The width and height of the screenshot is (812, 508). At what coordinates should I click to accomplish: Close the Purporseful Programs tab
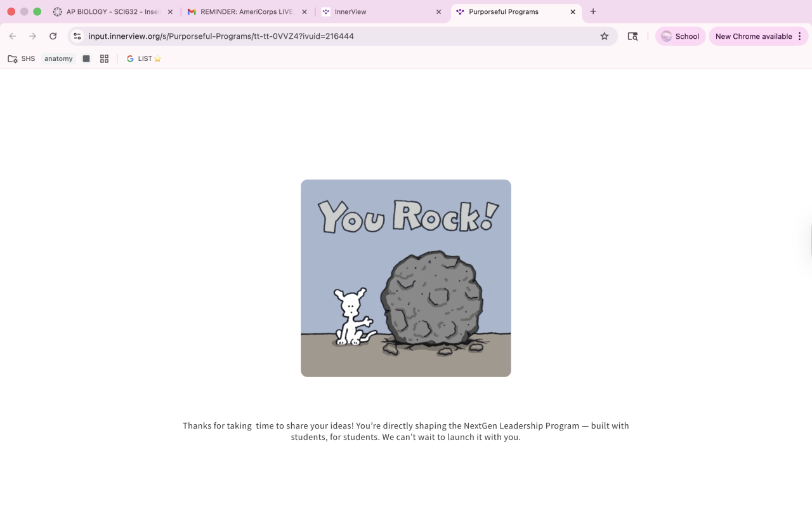point(573,11)
